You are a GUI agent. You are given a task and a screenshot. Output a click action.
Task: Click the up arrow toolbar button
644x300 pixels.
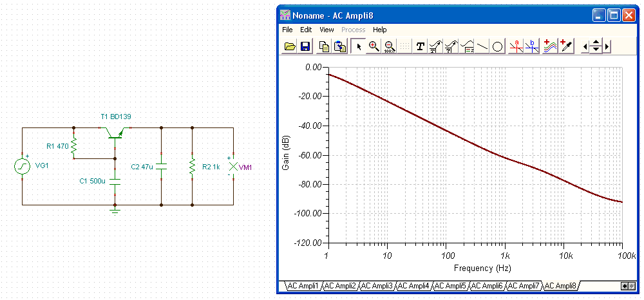point(596,43)
